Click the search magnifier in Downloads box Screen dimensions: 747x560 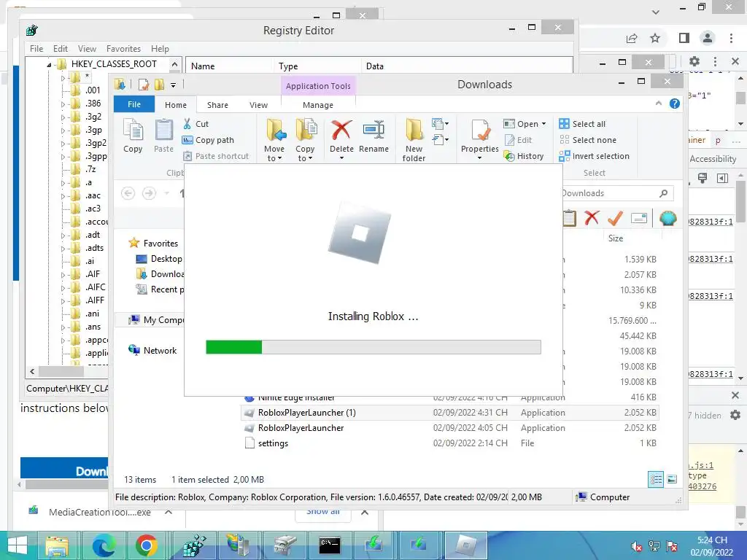tap(663, 193)
